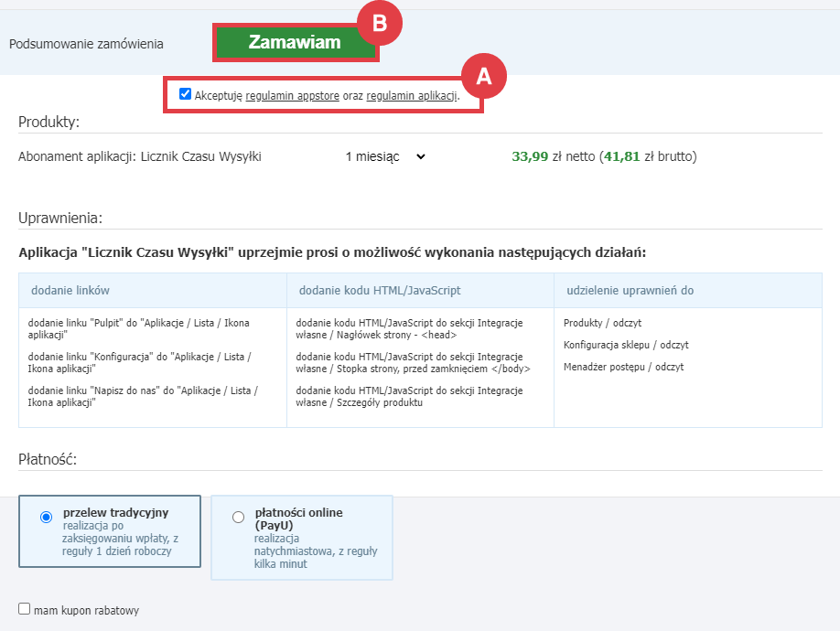Click the red A annotation marker
This screenshot has width=840, height=631.
coord(483,77)
